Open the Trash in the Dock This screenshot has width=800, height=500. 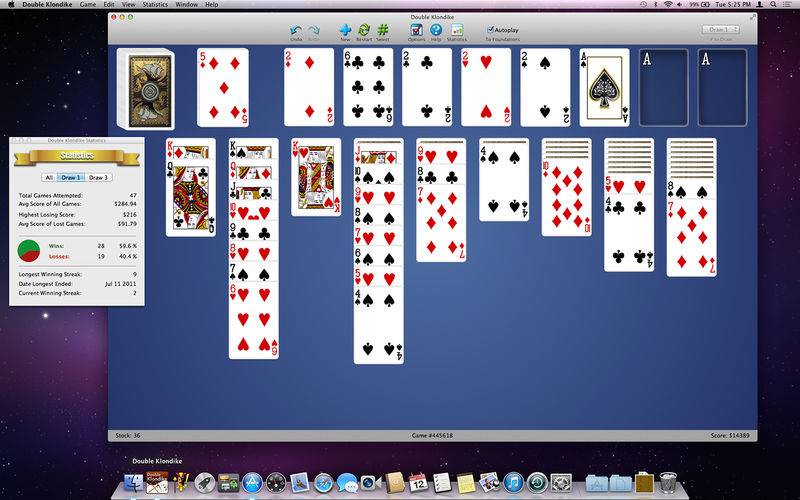point(668,483)
